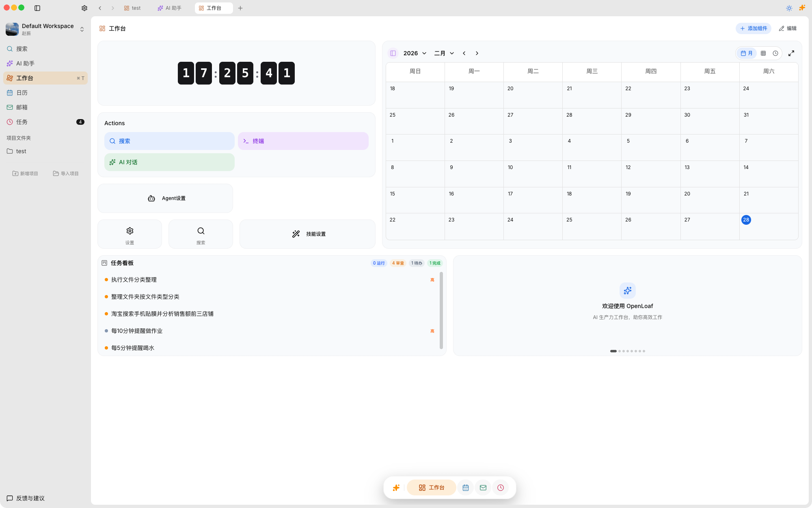Switch to the AI 助手 tab
Image resolution: width=812 pixels, height=508 pixels.
(170, 8)
